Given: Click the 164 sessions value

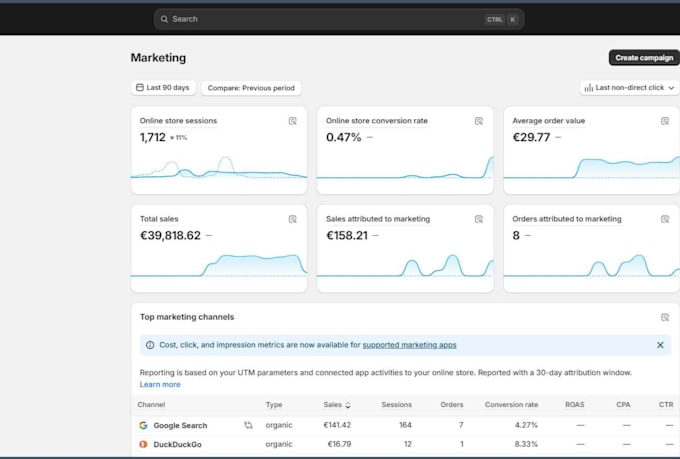Looking at the screenshot, I should [405, 425].
